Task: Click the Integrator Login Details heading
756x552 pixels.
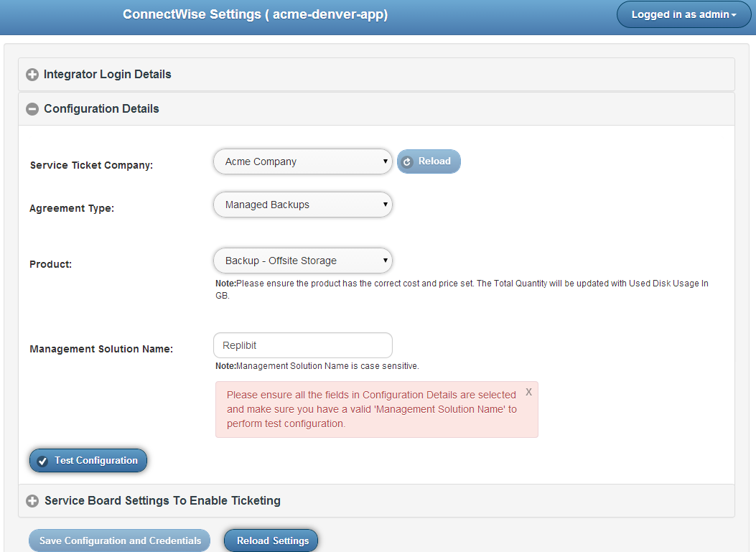Action: click(x=108, y=74)
